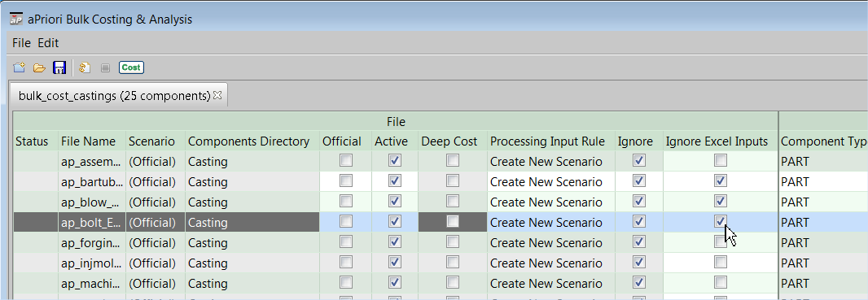The image size is (868, 300).
Task: Check Official for the ap_injmol row
Action: tap(346, 262)
